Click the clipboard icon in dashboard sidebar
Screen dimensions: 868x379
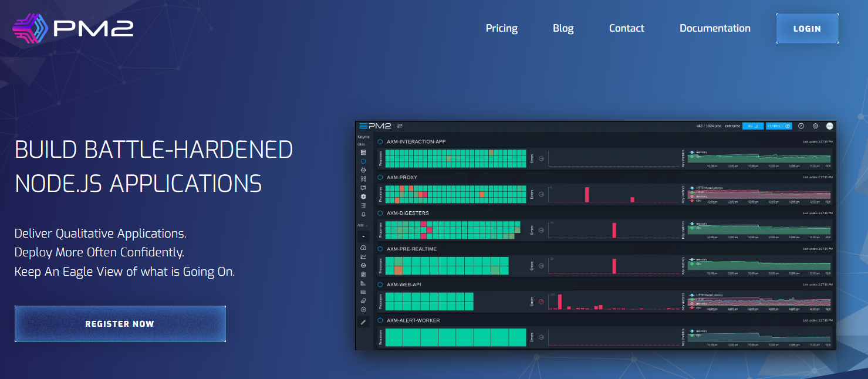(363, 274)
